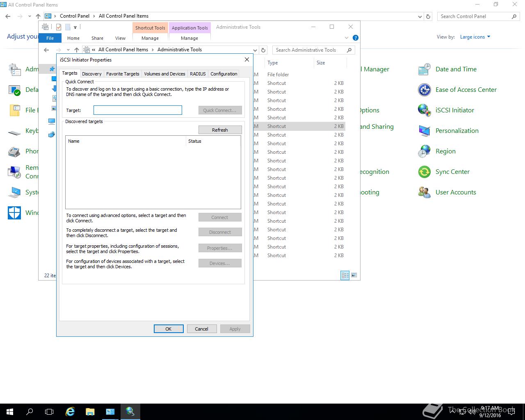Screen dimensions: 525x420
Task: Sort files by Type column header
Action: (x=290, y=63)
